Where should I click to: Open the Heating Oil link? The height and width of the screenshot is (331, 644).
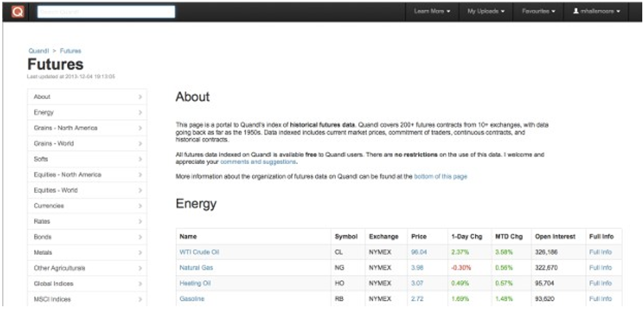click(x=195, y=283)
